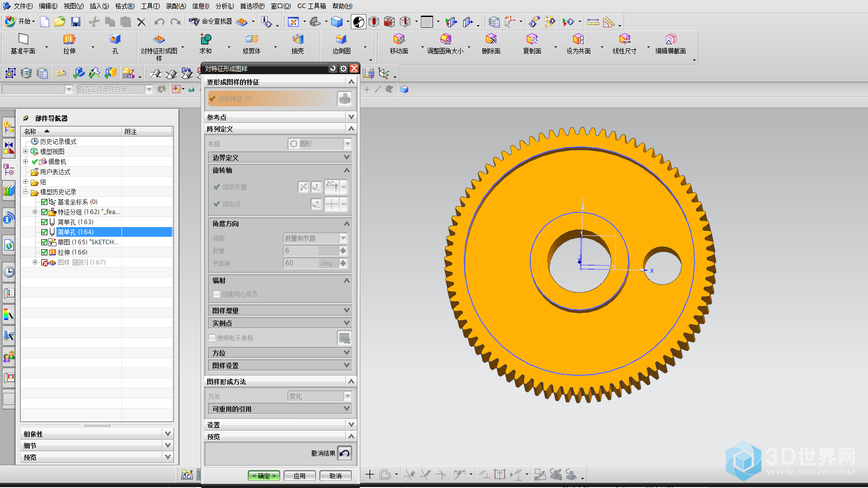Toggle checkbox for 拉伸 (166)
868x488 pixels.
point(44,252)
